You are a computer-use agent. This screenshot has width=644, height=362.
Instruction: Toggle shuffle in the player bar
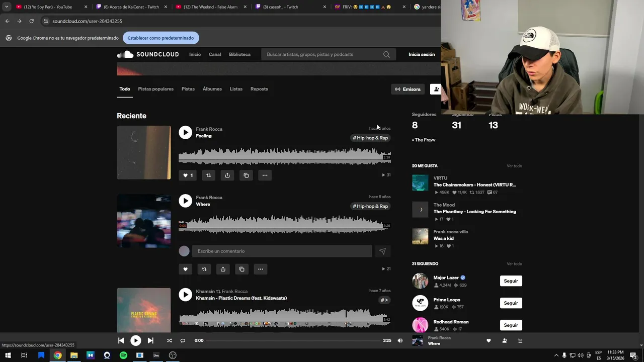169,340
